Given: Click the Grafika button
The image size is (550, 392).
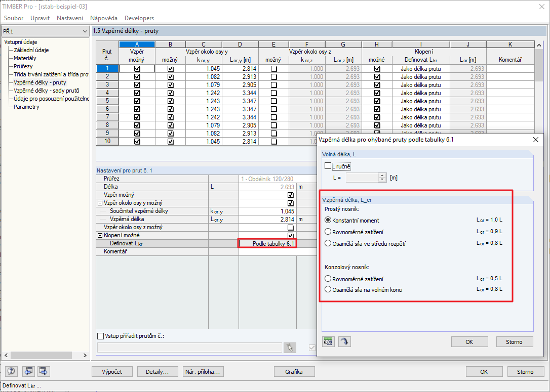Looking at the screenshot, I should (x=294, y=372).
